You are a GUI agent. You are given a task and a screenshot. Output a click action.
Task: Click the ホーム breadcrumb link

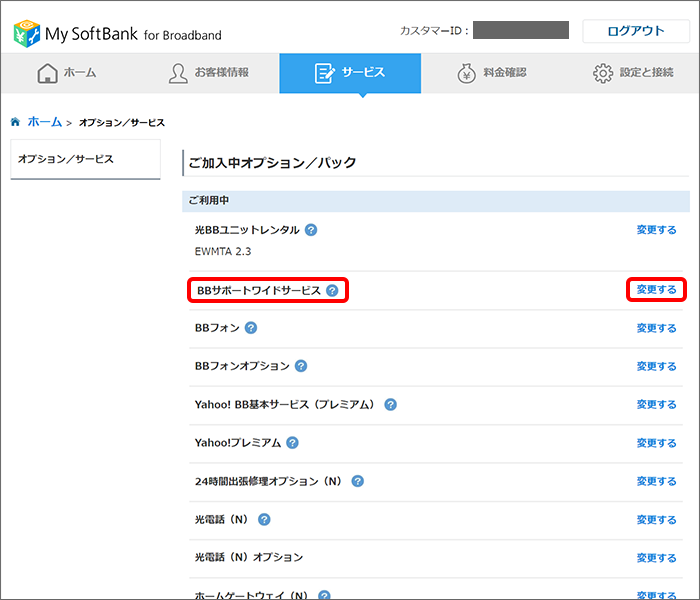click(45, 122)
